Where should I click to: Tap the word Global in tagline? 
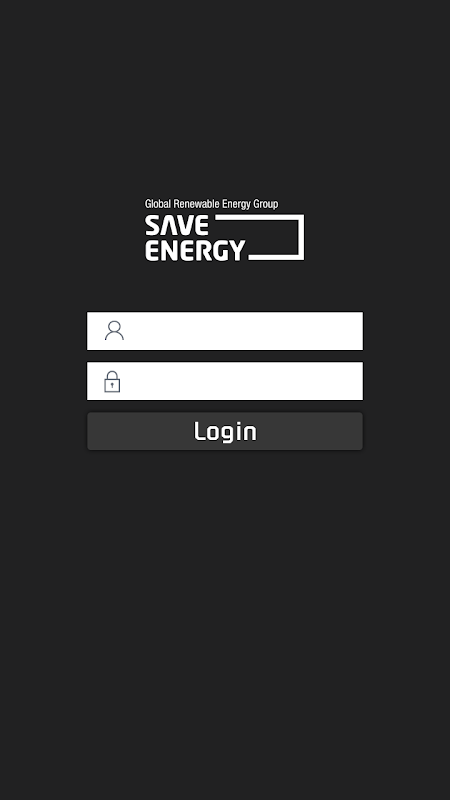coord(158,204)
